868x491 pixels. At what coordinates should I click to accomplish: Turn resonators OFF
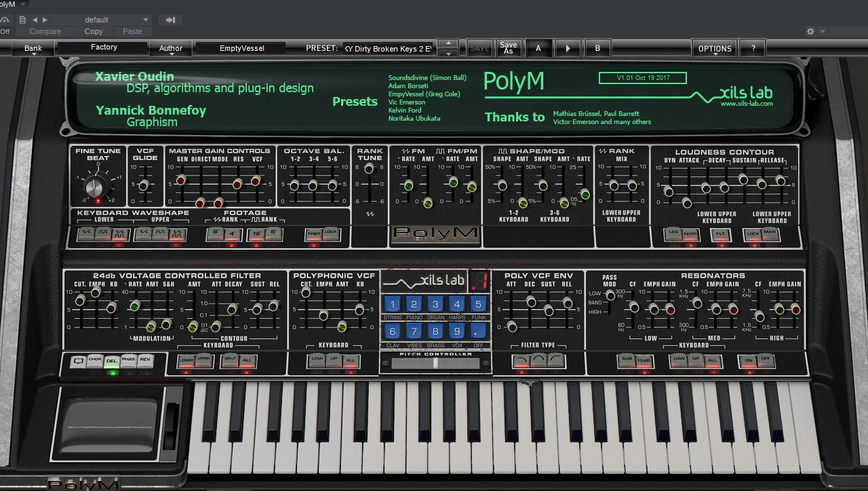(x=766, y=361)
